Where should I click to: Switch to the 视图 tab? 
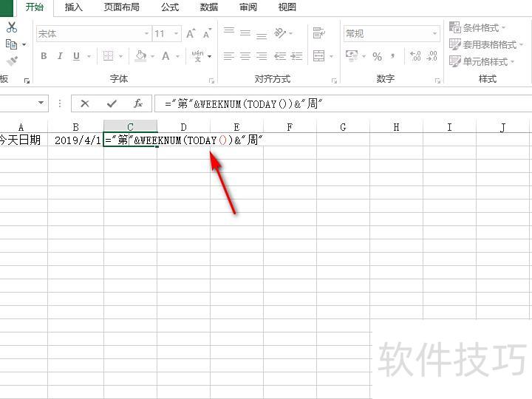287,7
